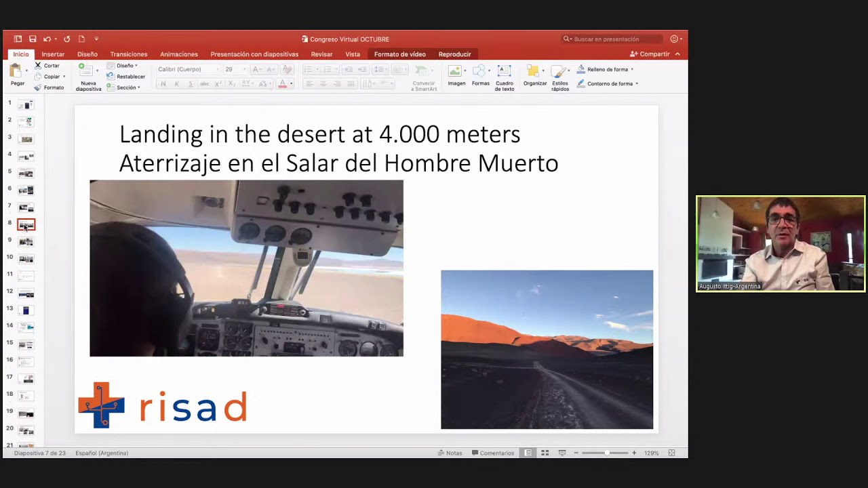Image resolution: width=868 pixels, height=488 pixels.
Task: Select slide 10 thumbnail in the panel
Action: 26,259
